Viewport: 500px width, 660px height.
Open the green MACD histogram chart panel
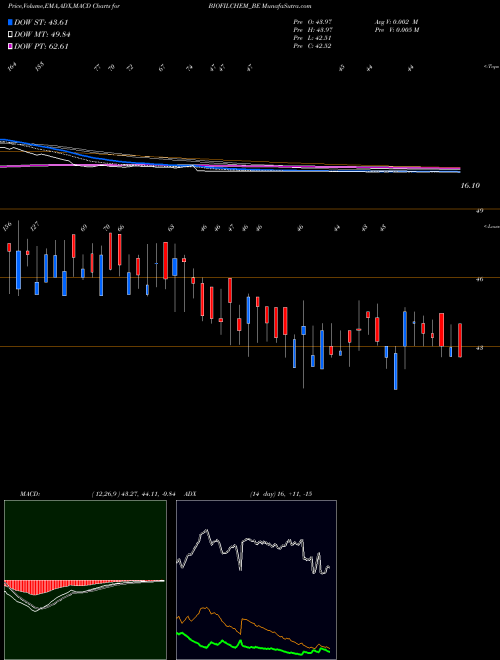click(85, 580)
